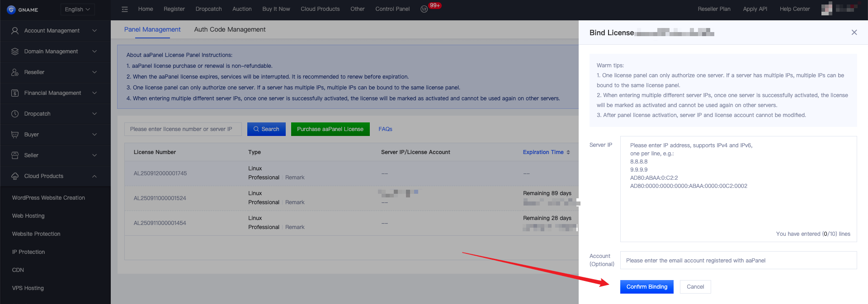
Task: Open Other in the top navigation
Action: coord(358,9)
